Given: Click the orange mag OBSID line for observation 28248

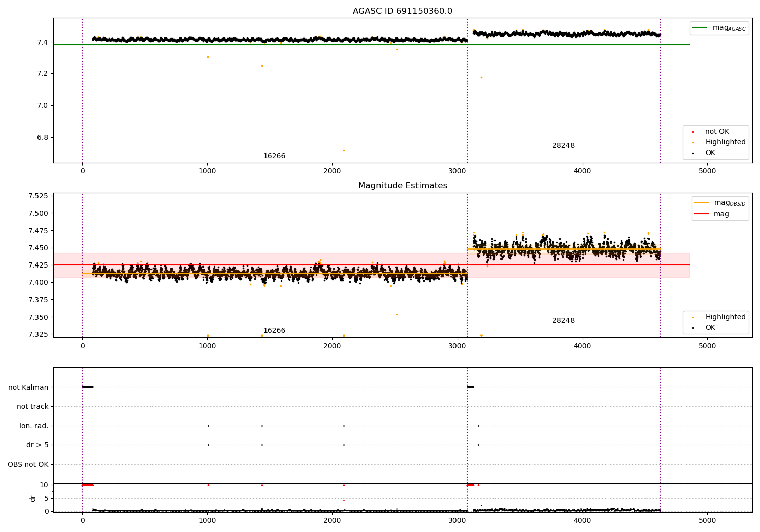Looking at the screenshot, I should point(563,249).
